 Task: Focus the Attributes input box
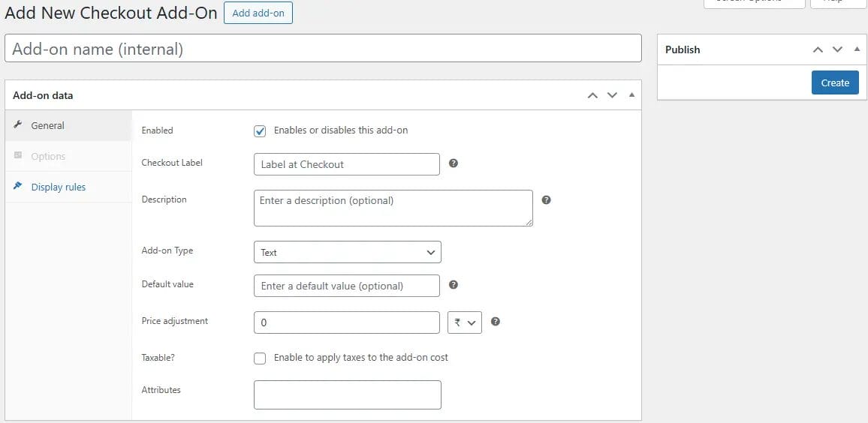[x=347, y=394]
